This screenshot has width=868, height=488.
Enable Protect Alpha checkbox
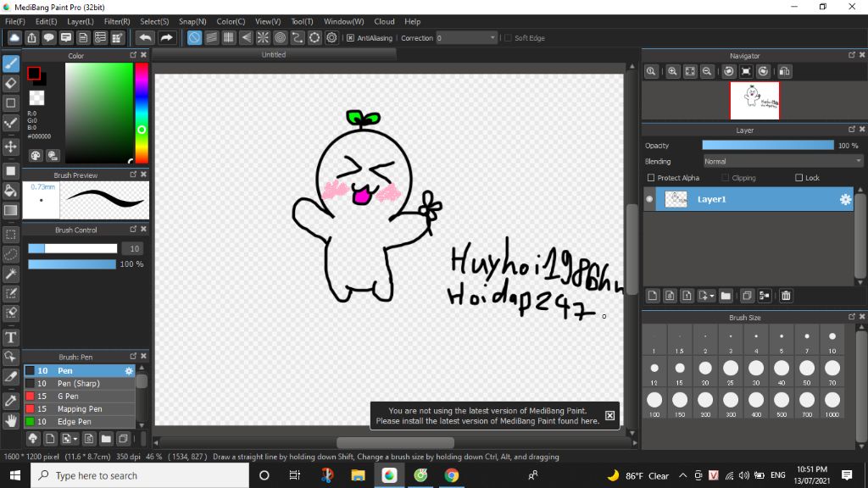click(651, 178)
